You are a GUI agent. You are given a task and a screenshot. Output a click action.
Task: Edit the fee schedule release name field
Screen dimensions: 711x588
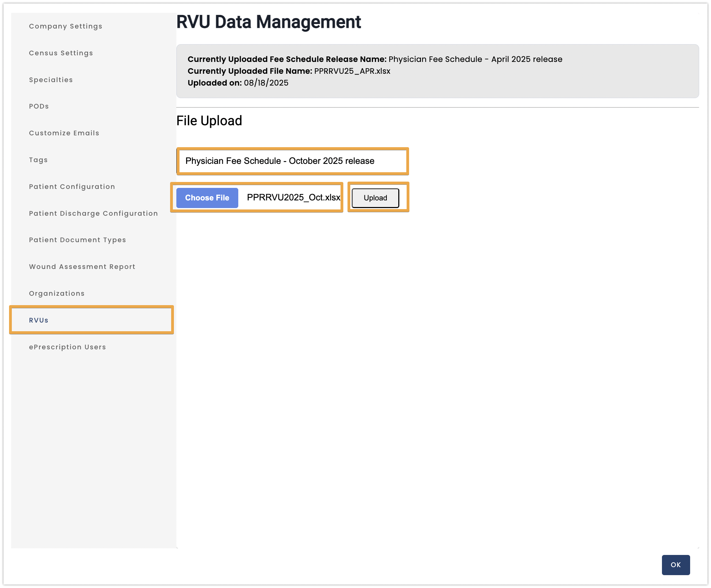point(292,161)
